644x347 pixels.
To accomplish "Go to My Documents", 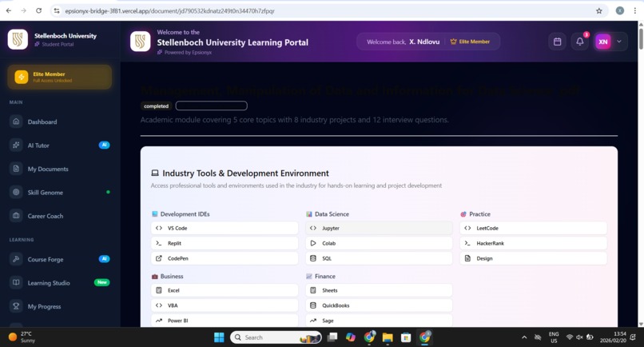I will point(60,169).
